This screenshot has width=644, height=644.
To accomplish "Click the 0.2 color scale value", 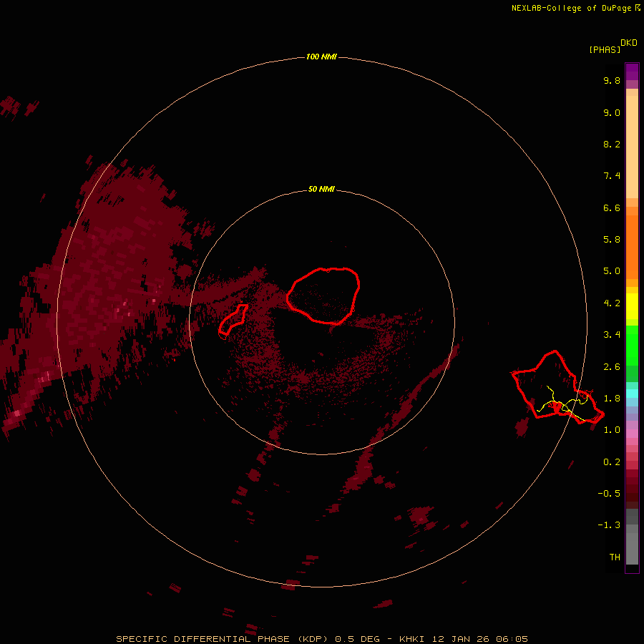I will tap(612, 462).
